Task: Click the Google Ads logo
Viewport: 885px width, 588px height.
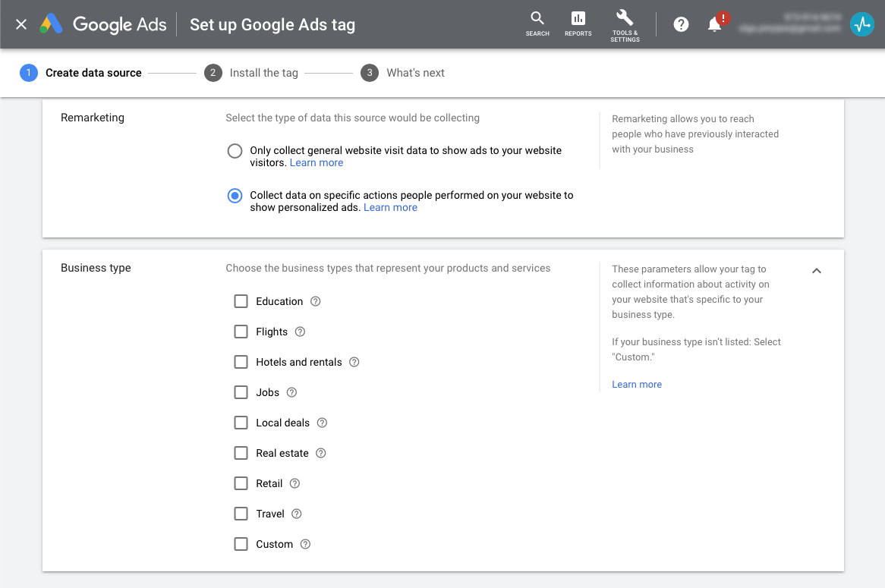Action: [x=103, y=24]
